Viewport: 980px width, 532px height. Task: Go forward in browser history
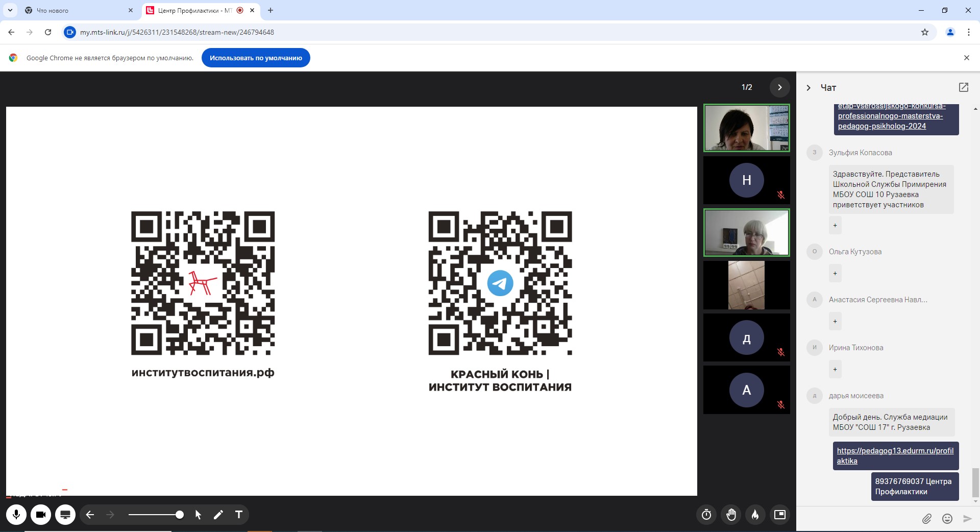click(x=30, y=32)
